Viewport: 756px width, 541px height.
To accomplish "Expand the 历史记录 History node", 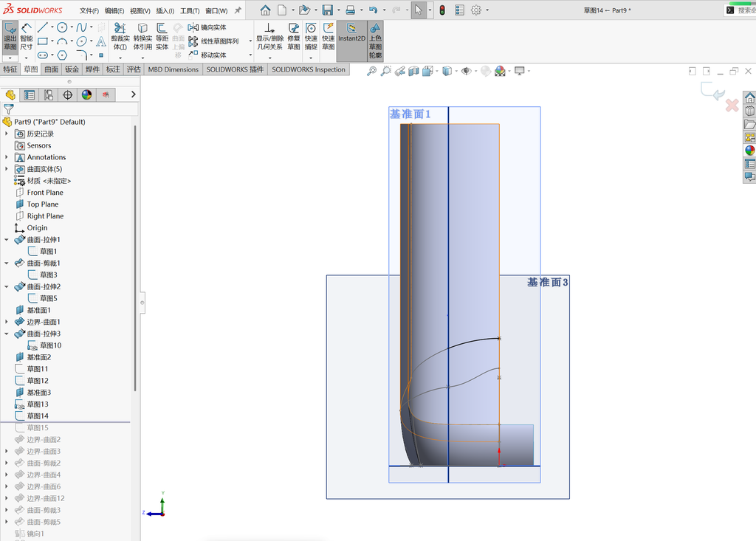I will click(6, 134).
